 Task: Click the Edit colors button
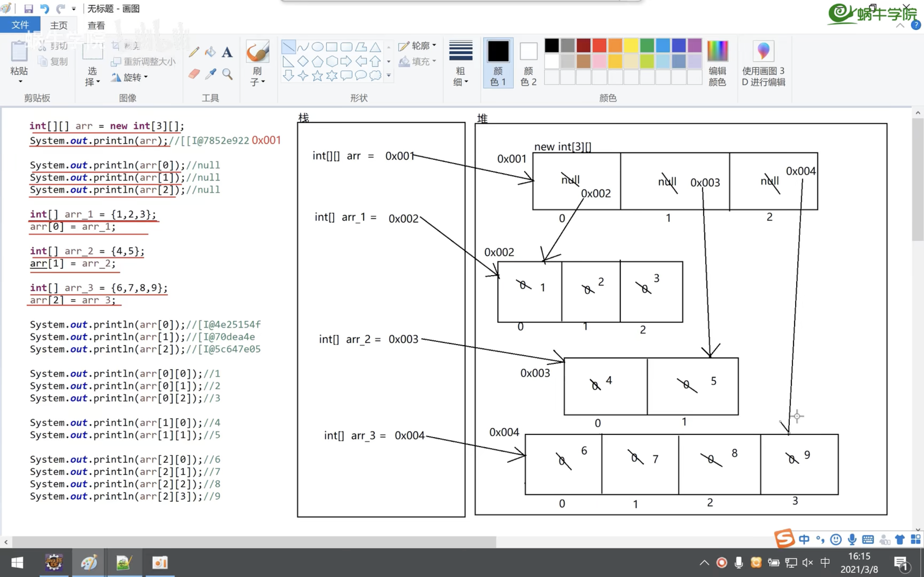717,63
